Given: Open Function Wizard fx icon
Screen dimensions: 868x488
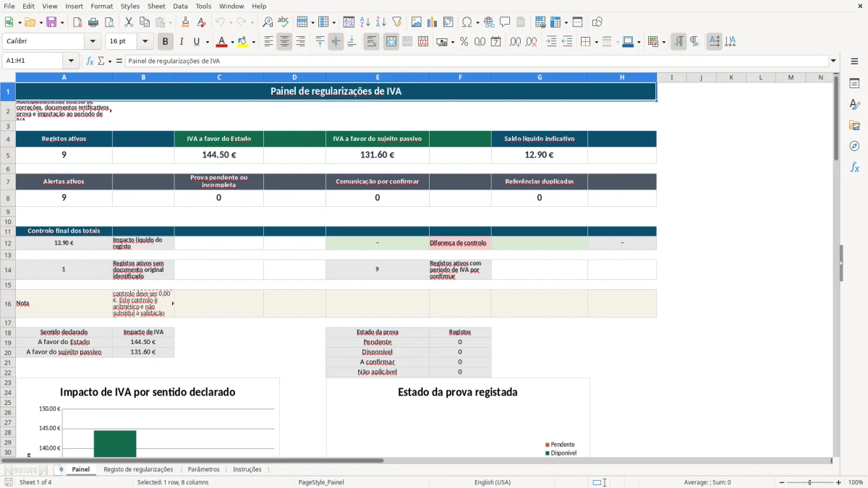Looking at the screenshot, I should tap(90, 61).
